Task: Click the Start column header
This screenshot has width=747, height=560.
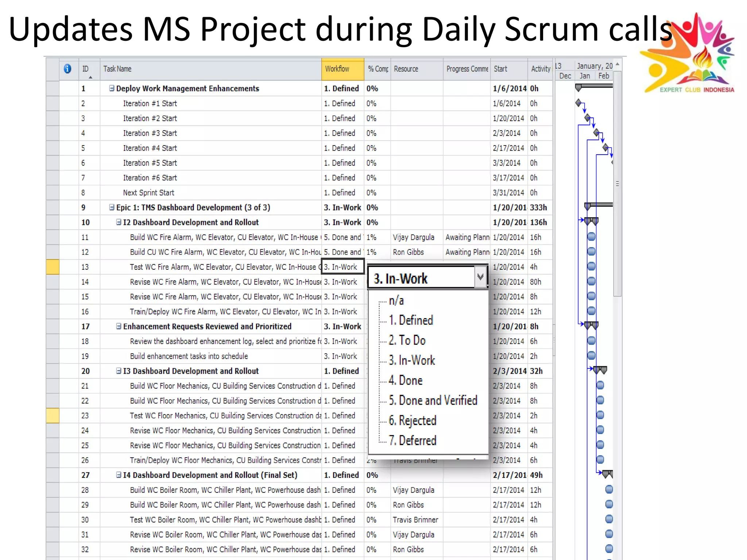Action: tap(509, 69)
